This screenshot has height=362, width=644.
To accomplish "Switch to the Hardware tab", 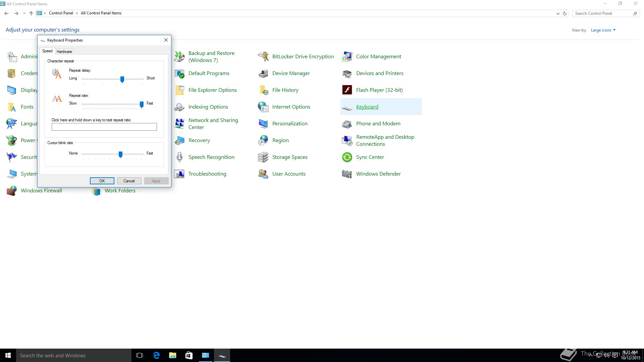I will tap(64, 52).
